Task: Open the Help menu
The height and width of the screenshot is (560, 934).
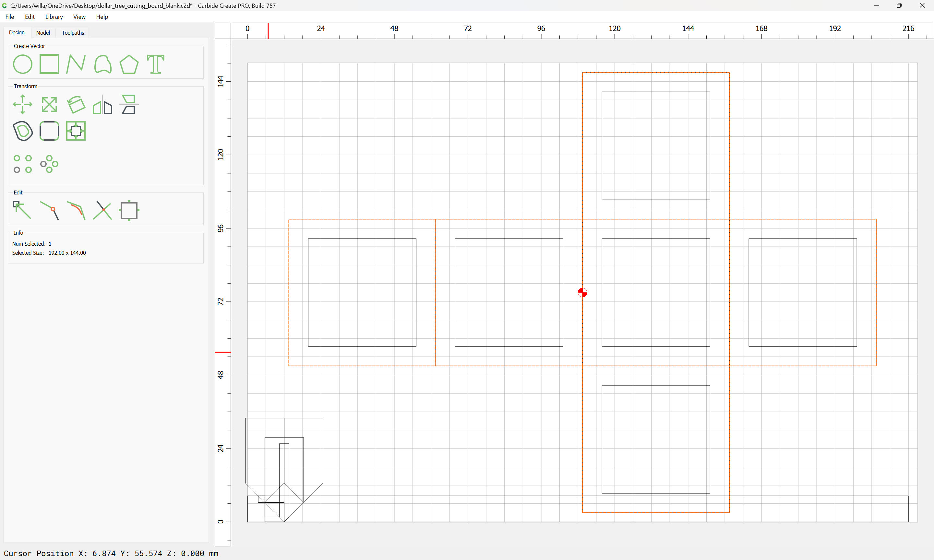Action: (102, 17)
